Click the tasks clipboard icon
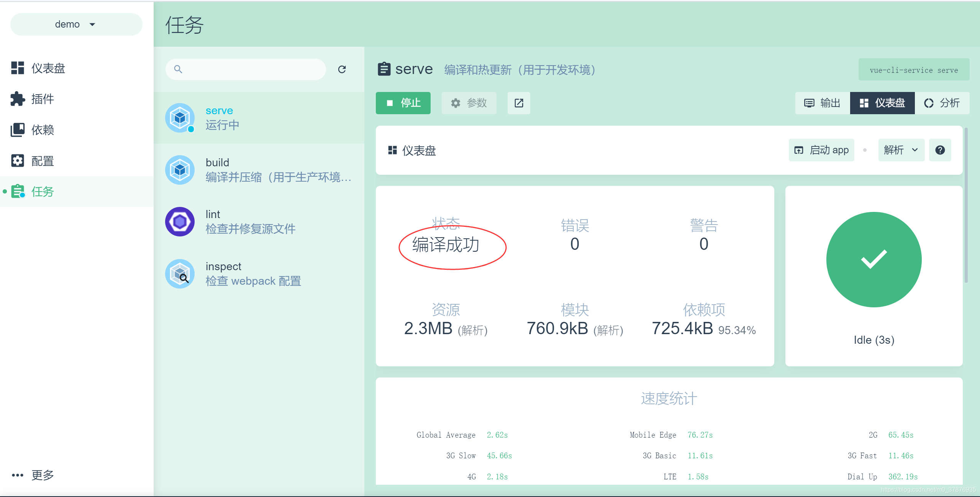The width and height of the screenshot is (980, 497). click(x=18, y=191)
